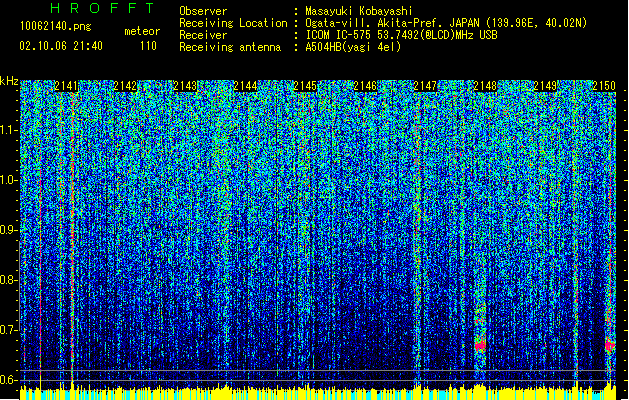Screen dimensions: 629x400
Task: Click the Receiving Location label
Action: 233,23
